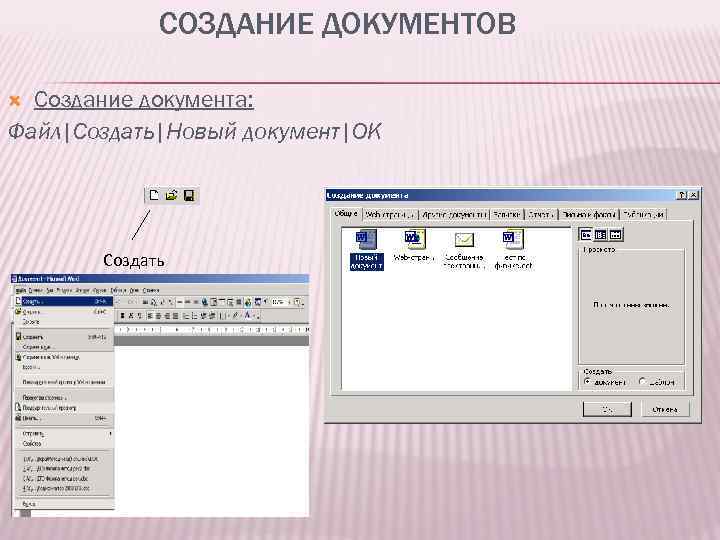Click the Просмотр preview pane in dialog
Image resolution: width=720 pixels, height=540 pixels.
pyautogui.click(x=631, y=307)
